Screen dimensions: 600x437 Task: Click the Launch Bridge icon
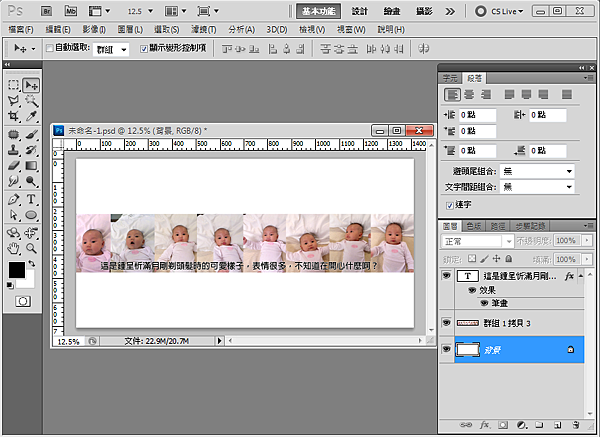47,10
